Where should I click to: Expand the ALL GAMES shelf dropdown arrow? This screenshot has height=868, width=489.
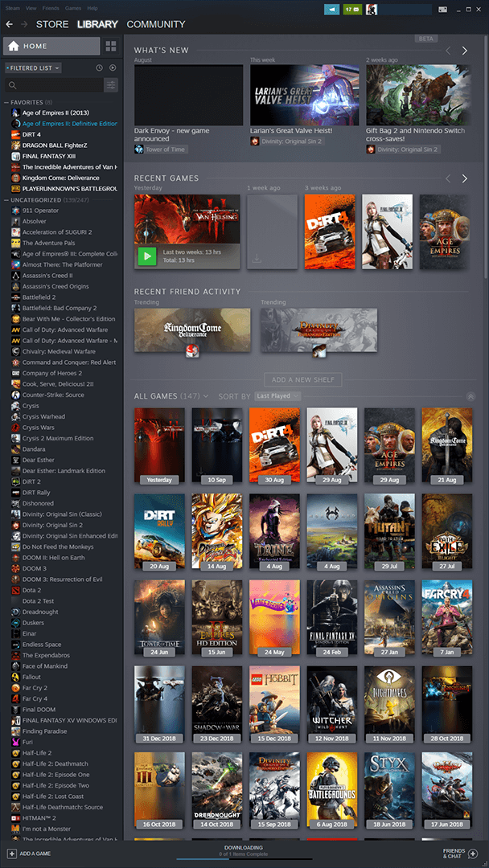206,396
